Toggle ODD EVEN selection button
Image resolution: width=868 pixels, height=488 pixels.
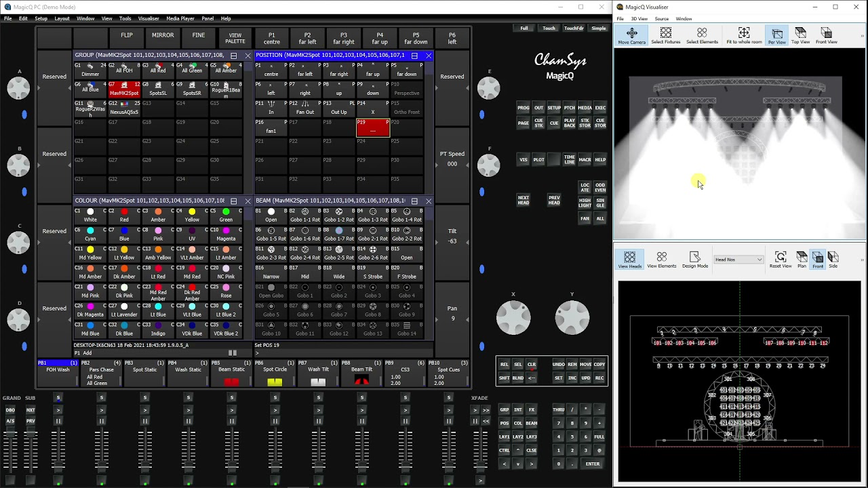point(600,188)
